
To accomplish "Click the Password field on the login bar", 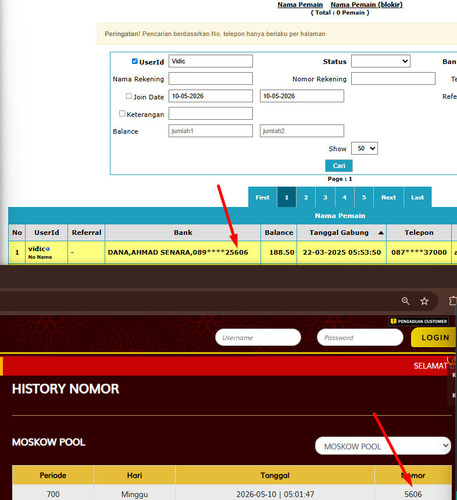I will (360, 337).
